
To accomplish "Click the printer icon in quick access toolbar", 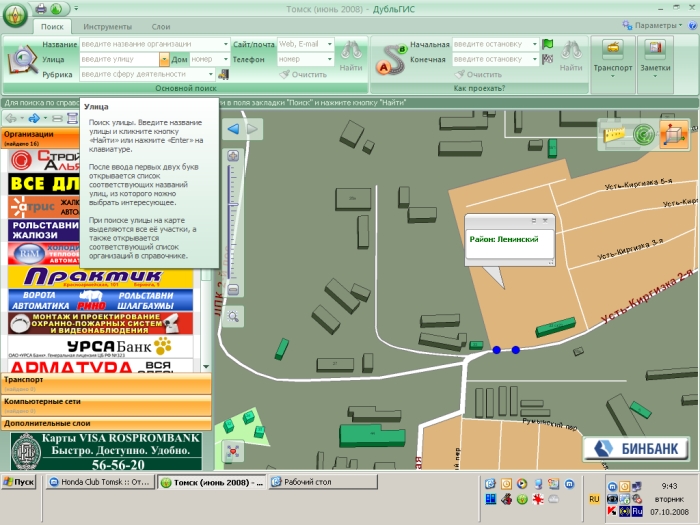I will [x=41, y=8].
